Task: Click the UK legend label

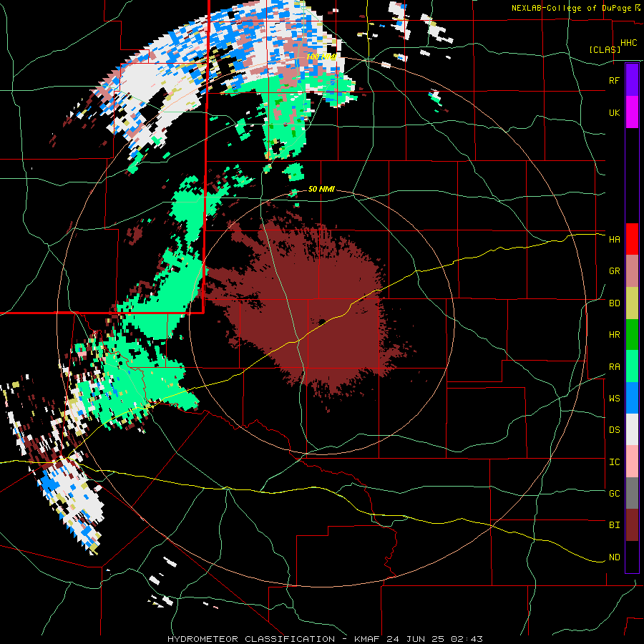Action: pos(614,112)
